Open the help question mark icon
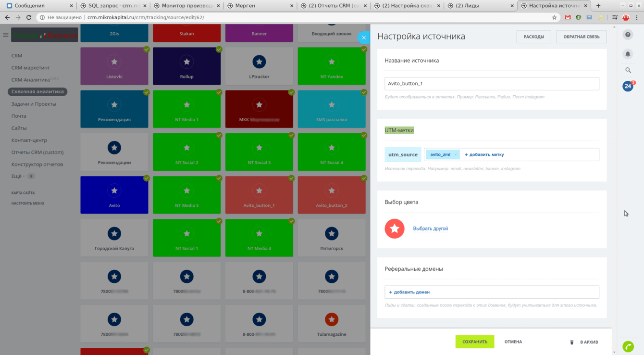 pos(628,35)
